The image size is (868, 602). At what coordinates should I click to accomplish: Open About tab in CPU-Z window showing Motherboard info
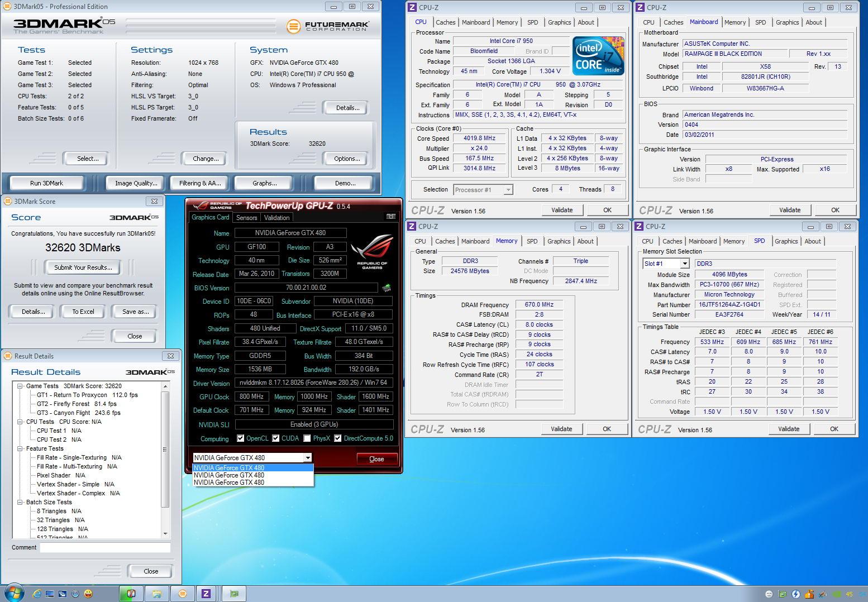pos(814,22)
